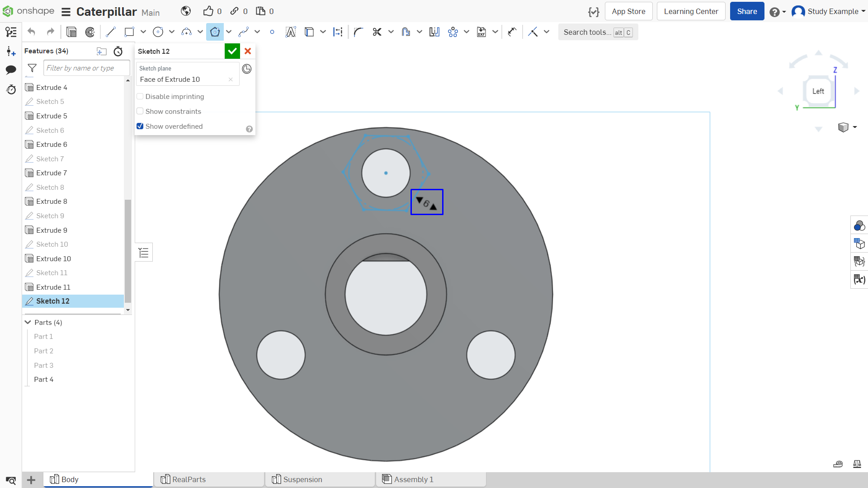Open trim tool dropdown arrow
The height and width of the screenshot is (488, 868).
pyautogui.click(x=391, y=32)
